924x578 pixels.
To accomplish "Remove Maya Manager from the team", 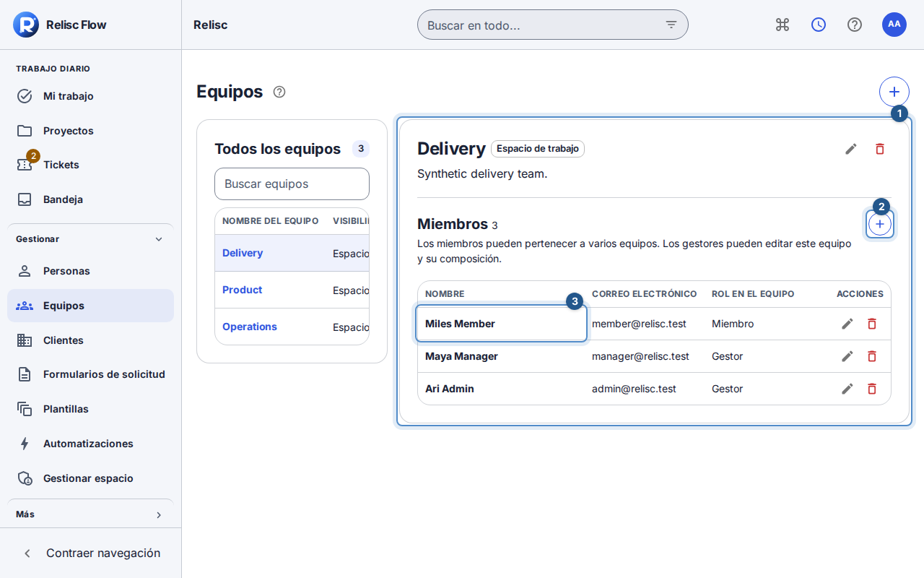I will [x=872, y=356].
